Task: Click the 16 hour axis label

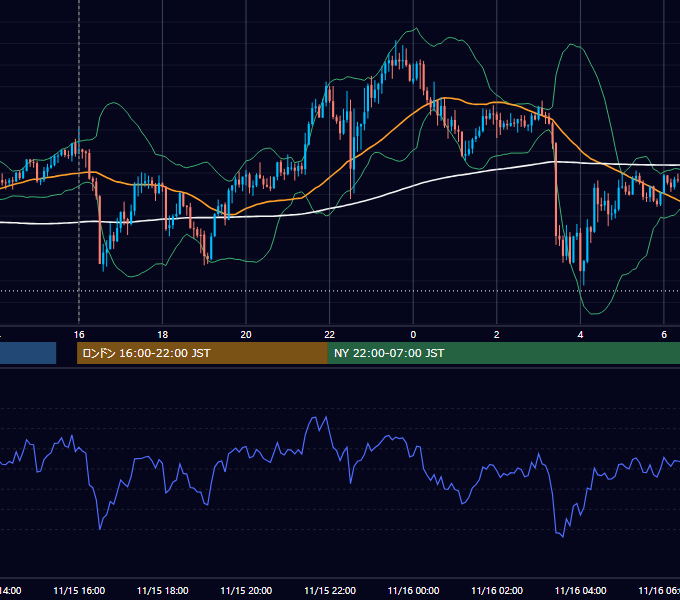Action: coord(79,335)
